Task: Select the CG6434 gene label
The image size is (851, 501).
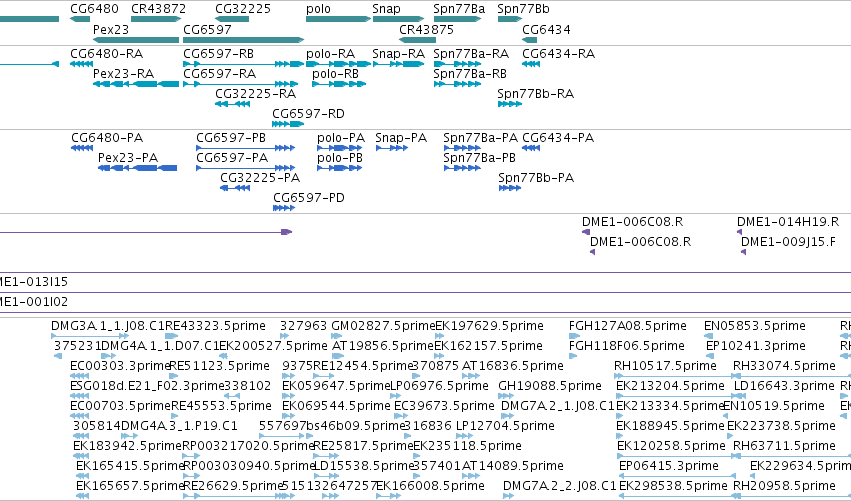Action: [x=546, y=29]
